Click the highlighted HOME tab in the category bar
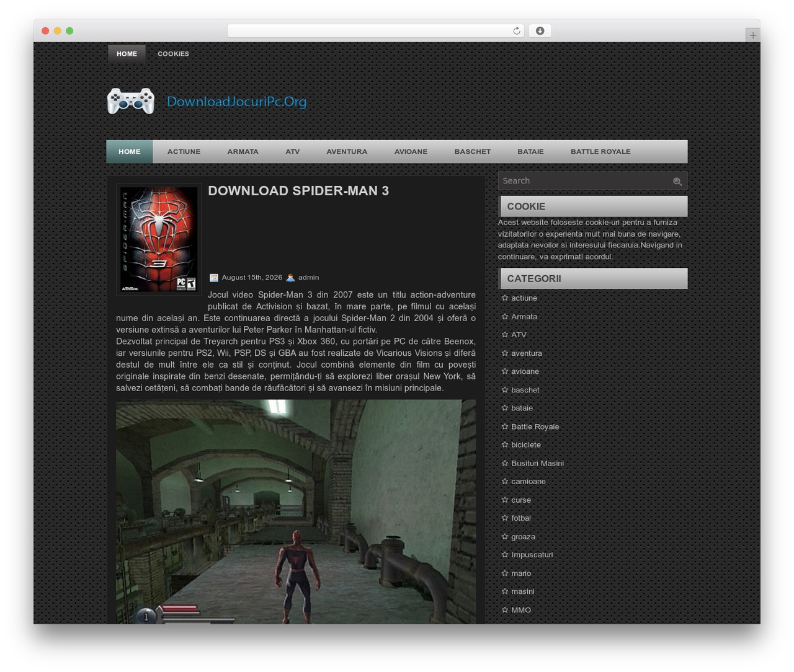The width and height of the screenshot is (794, 672). (130, 152)
